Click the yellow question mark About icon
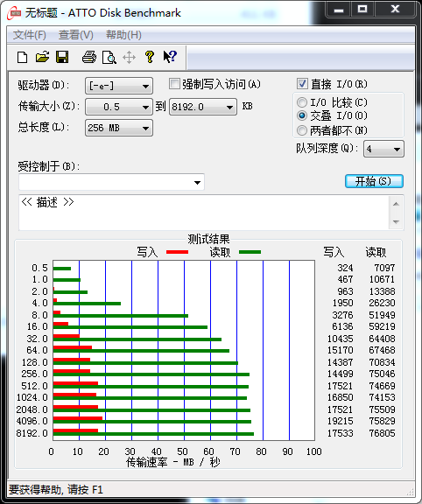The height and width of the screenshot is (504, 422). click(x=149, y=57)
